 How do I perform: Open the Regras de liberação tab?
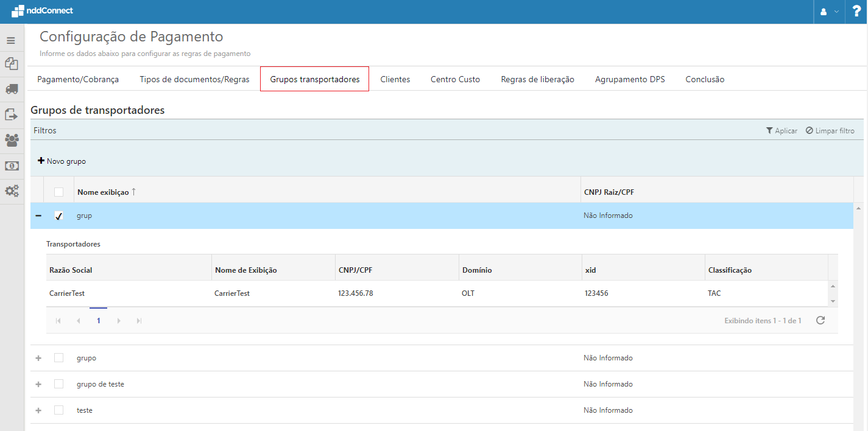537,79
